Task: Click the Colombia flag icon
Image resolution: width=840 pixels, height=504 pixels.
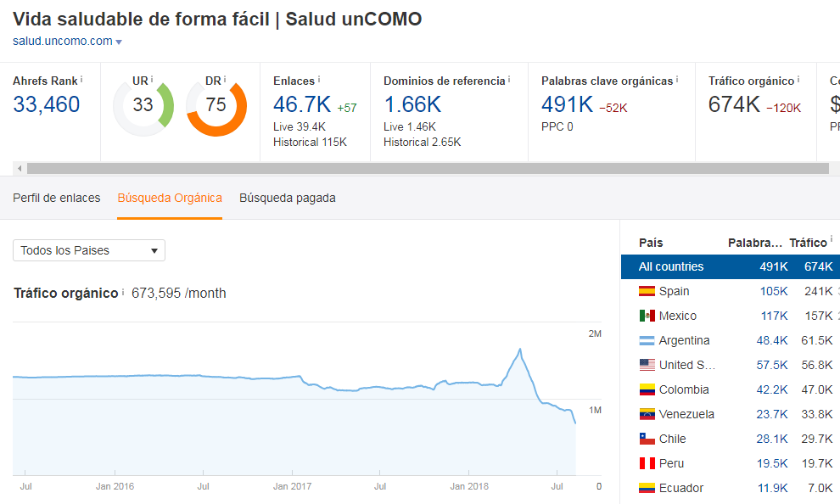Action: (647, 389)
